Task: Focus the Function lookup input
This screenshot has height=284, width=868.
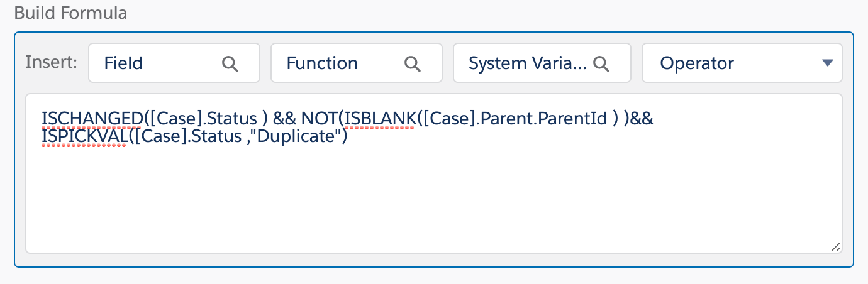Action: [333, 63]
